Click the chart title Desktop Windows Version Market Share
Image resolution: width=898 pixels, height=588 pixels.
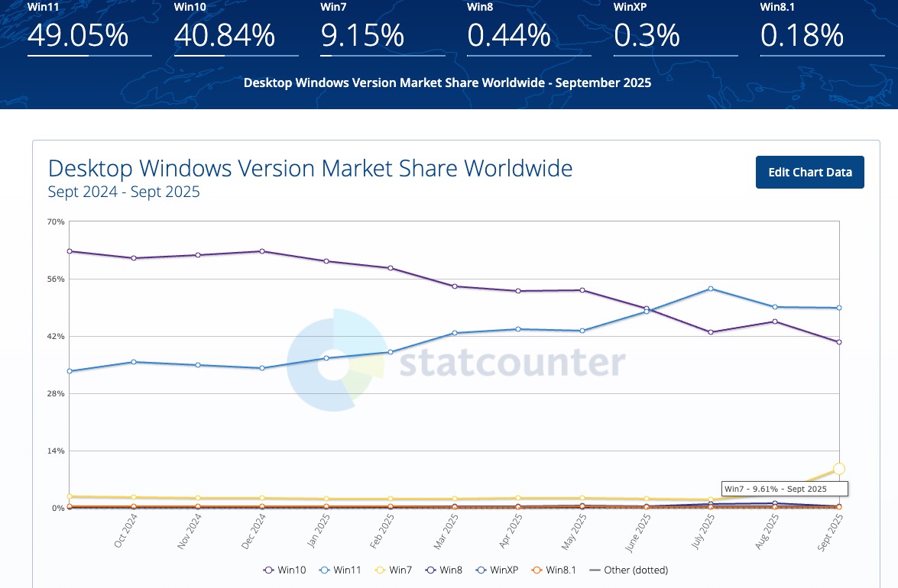(x=310, y=168)
